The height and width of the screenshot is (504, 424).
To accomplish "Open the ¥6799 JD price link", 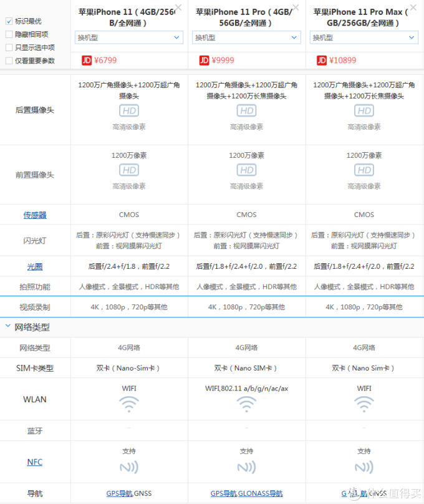I will coord(105,61).
